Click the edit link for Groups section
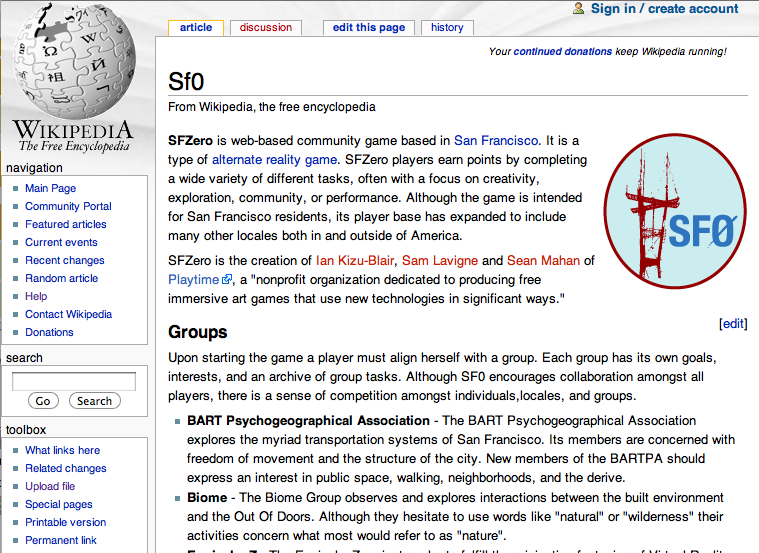The height and width of the screenshot is (553, 759). [733, 323]
